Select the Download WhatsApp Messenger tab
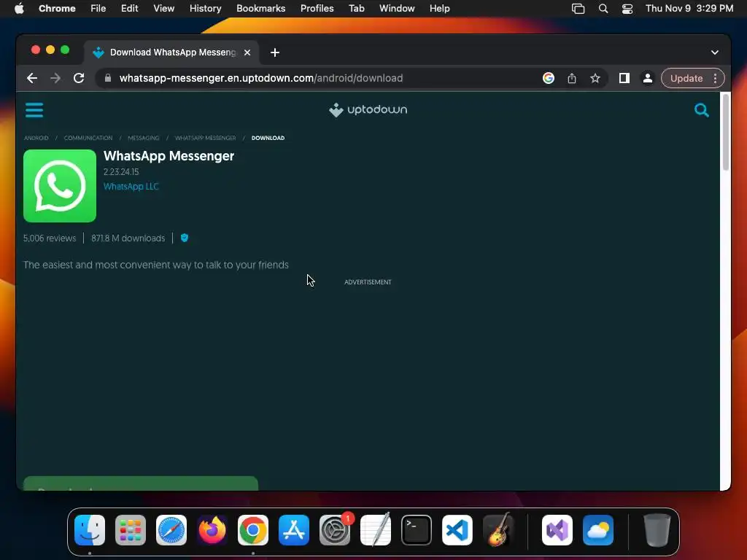This screenshot has height=560, width=747. point(171,52)
